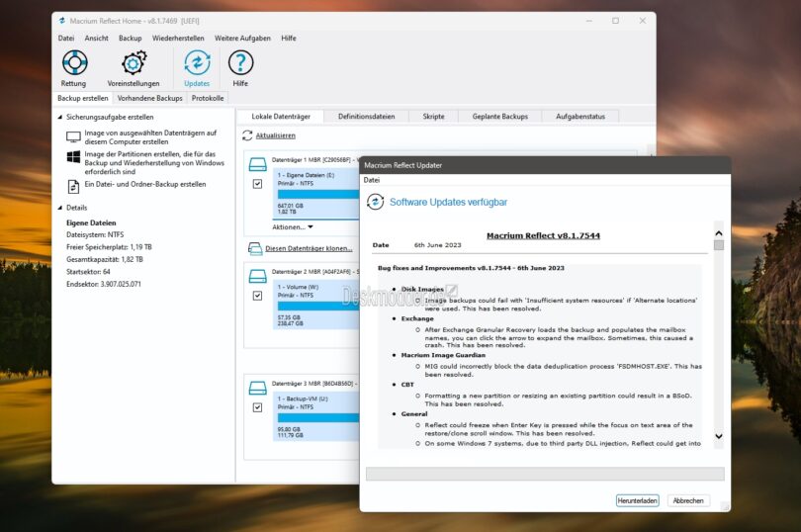801x532 pixels.
Task: Click the Aktualisieren refresh icon
Action: pyautogui.click(x=247, y=135)
